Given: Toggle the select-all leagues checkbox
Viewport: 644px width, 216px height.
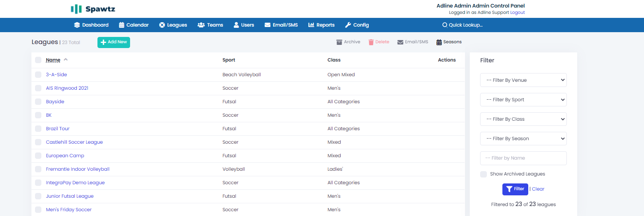Looking at the screenshot, I should coord(38,60).
